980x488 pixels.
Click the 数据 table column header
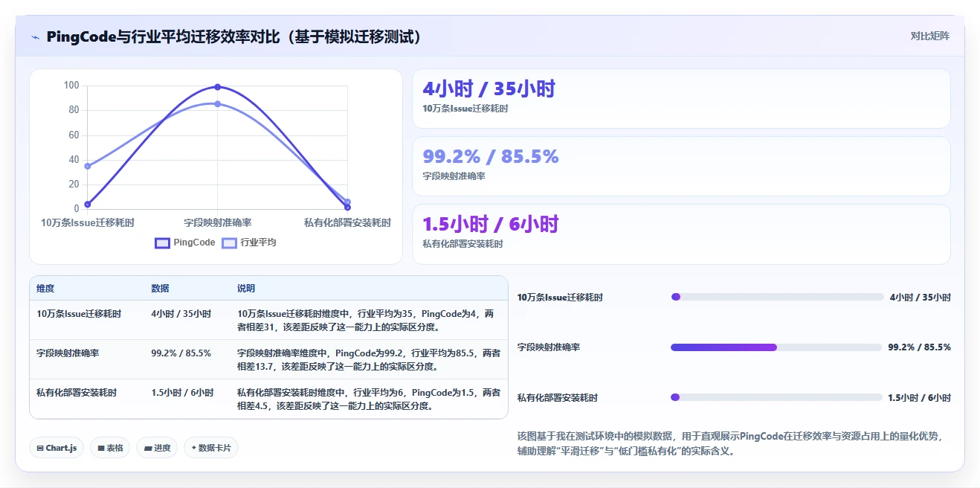(x=160, y=289)
